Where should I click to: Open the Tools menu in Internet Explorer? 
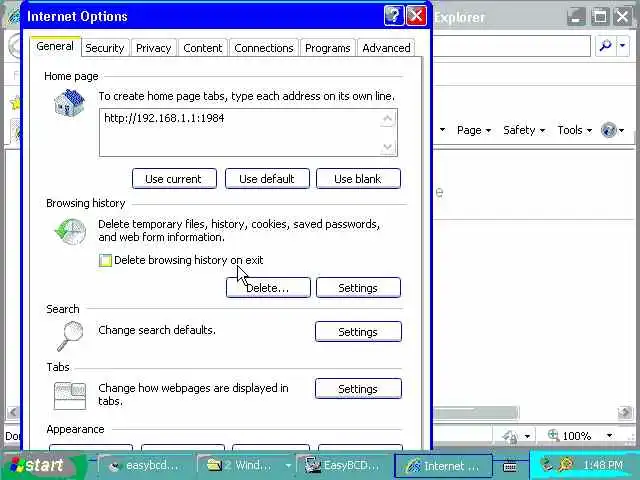pyautogui.click(x=575, y=130)
